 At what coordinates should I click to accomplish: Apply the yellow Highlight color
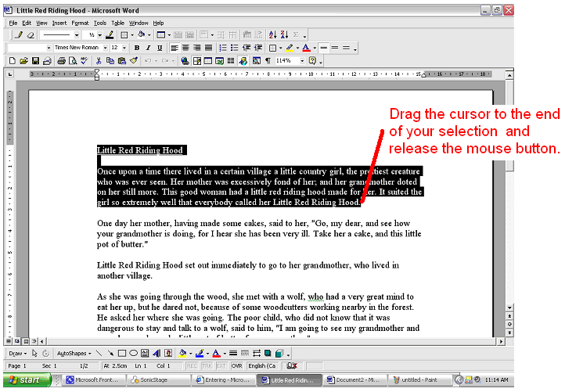pyautogui.click(x=290, y=48)
